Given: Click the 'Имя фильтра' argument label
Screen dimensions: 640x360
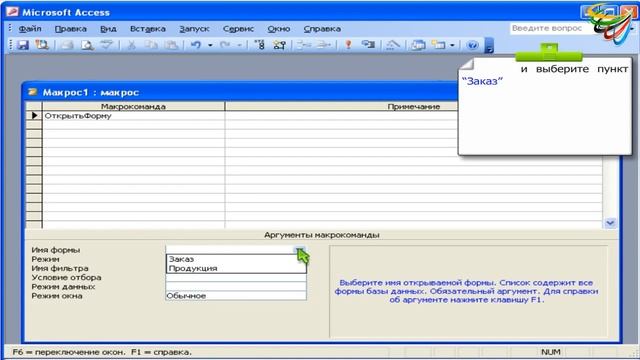Looking at the screenshot, I should click(x=60, y=268).
